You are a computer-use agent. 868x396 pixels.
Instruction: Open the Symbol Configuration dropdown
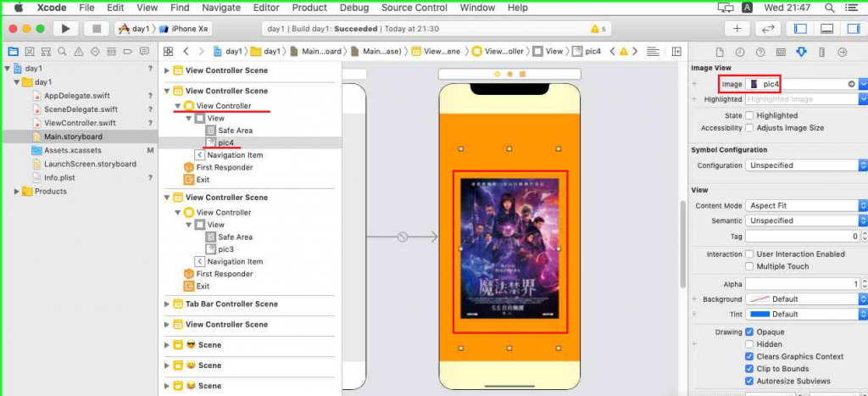pos(806,165)
